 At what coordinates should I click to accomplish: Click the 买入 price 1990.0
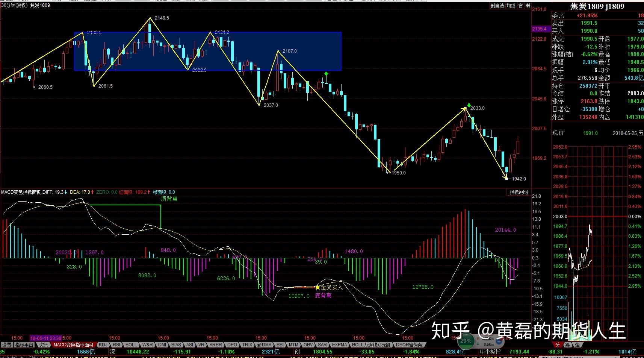589,31
